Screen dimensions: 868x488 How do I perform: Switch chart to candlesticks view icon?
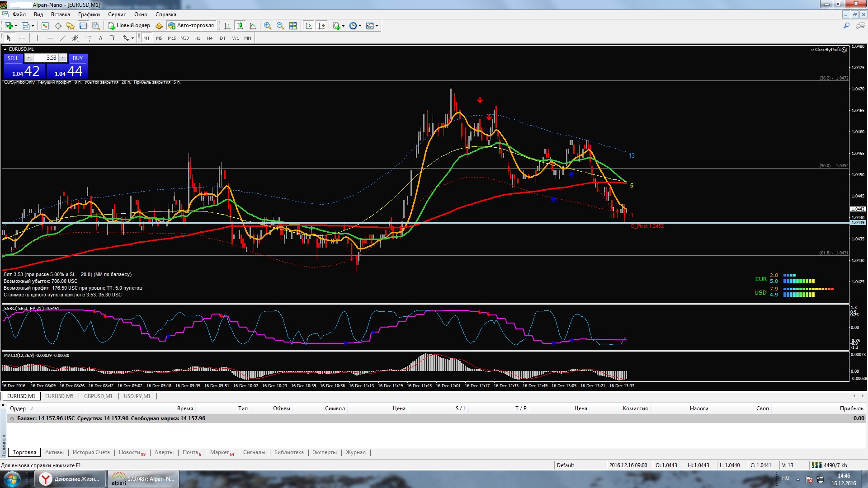(240, 26)
